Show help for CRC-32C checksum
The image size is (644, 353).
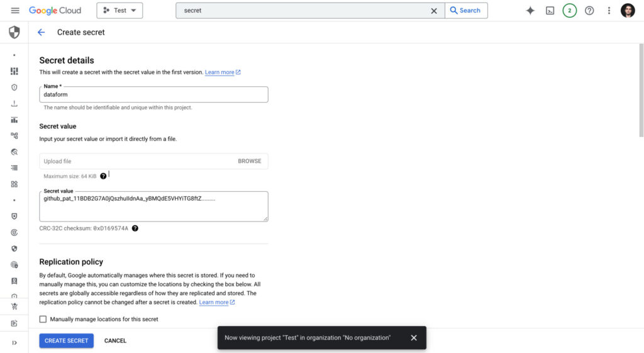pos(135,228)
